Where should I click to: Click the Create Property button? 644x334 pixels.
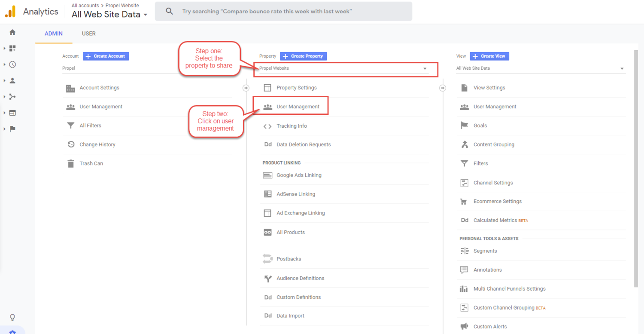pyautogui.click(x=304, y=56)
